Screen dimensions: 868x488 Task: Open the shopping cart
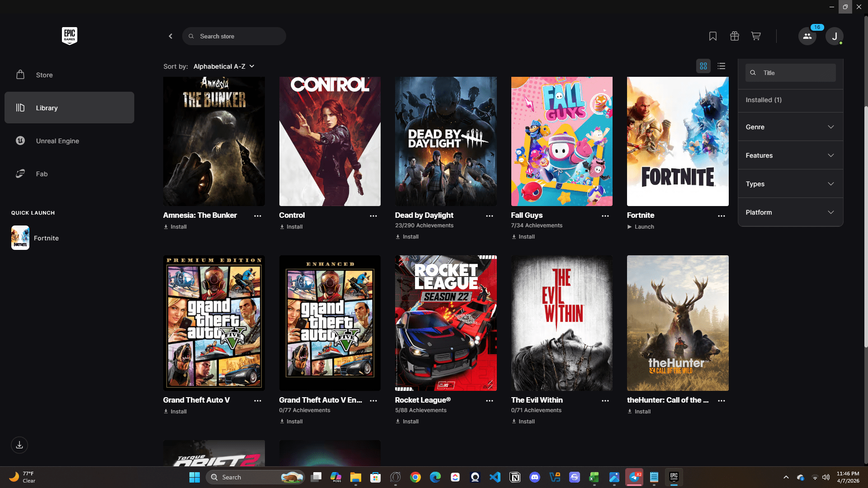(x=756, y=36)
